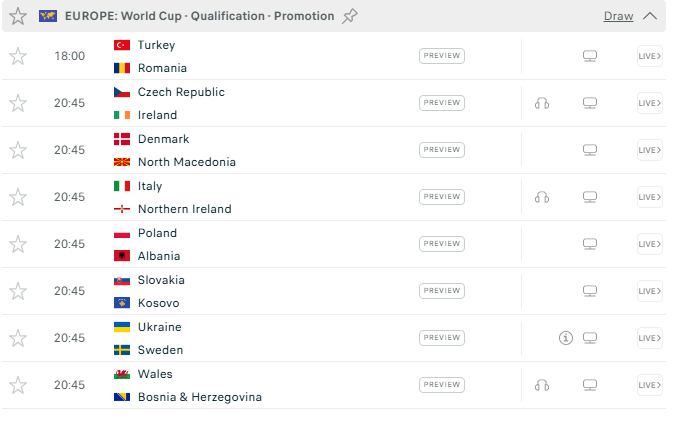Toggle favorite star for Wales vs Bosnia

(x=18, y=385)
